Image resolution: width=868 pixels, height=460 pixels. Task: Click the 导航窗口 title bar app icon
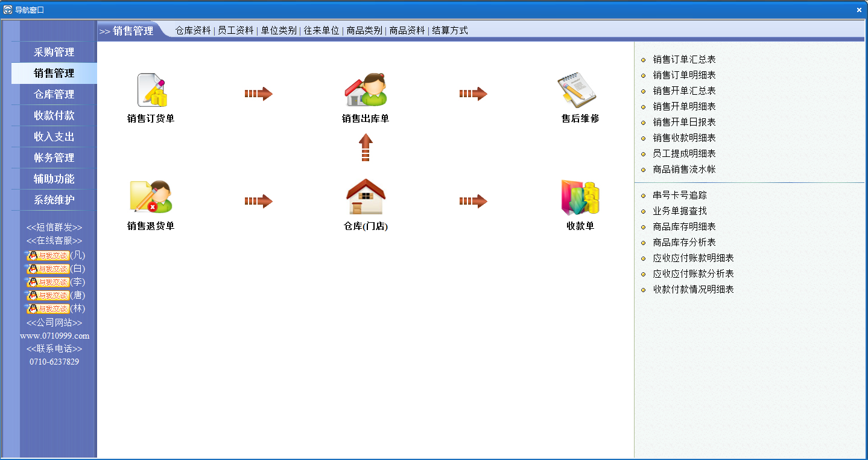point(8,10)
